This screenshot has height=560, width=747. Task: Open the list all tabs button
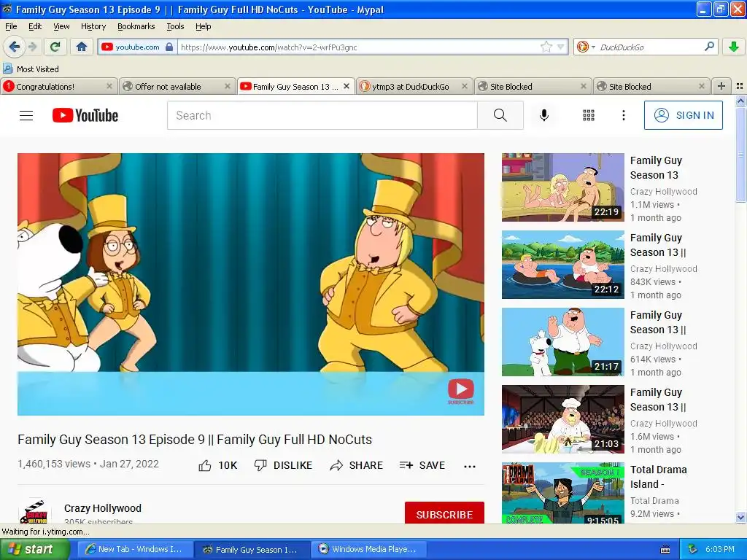tap(740, 86)
